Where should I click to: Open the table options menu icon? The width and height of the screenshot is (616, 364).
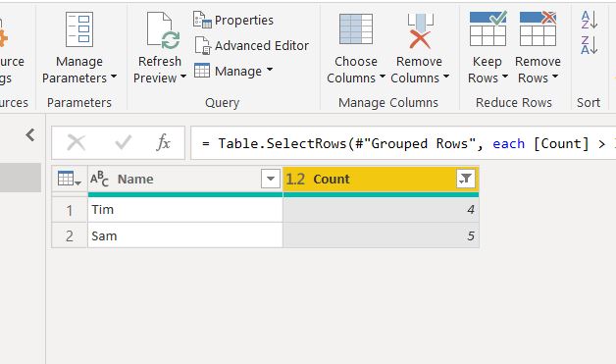pos(69,179)
